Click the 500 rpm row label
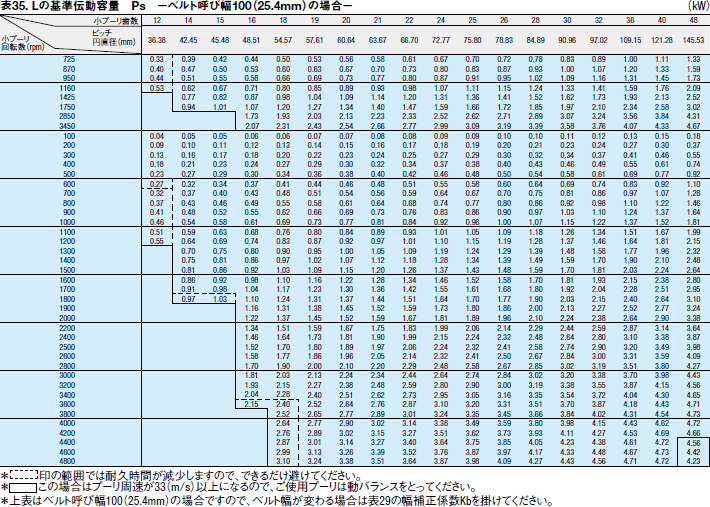This screenshot has width=710, height=507. click(x=69, y=174)
